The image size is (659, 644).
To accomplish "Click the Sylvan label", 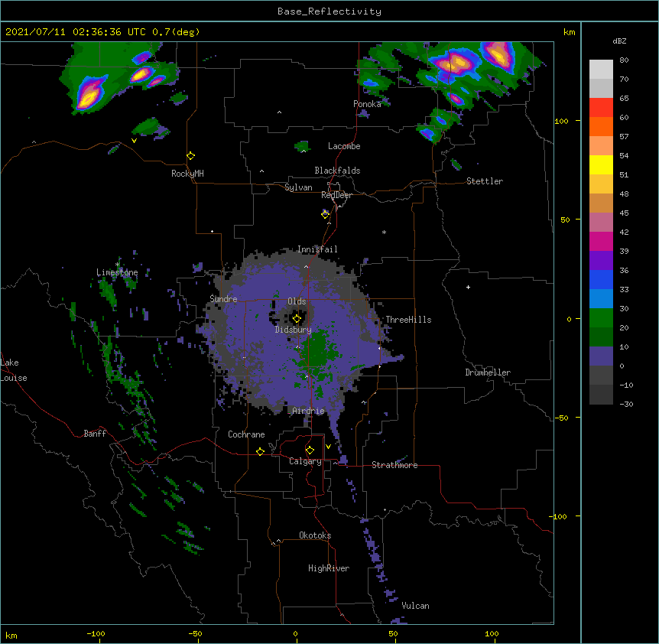I will pos(298,187).
